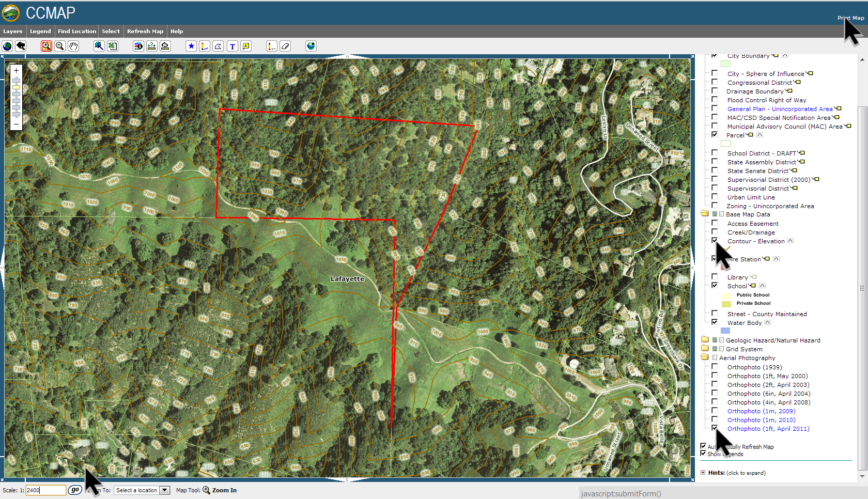Choose the Identify info tool

pos(138,46)
